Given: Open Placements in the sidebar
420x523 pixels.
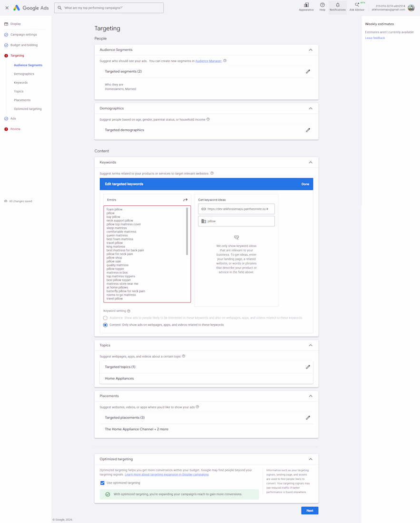Looking at the screenshot, I should point(22,100).
